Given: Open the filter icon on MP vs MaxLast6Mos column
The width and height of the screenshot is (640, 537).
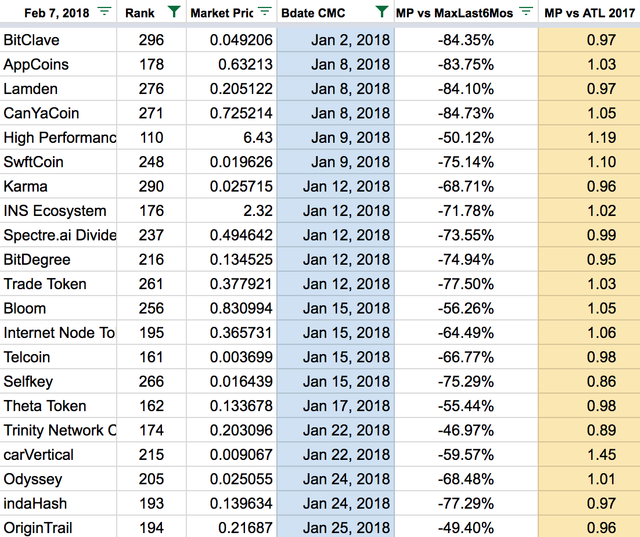Looking at the screenshot, I should 527,11.
